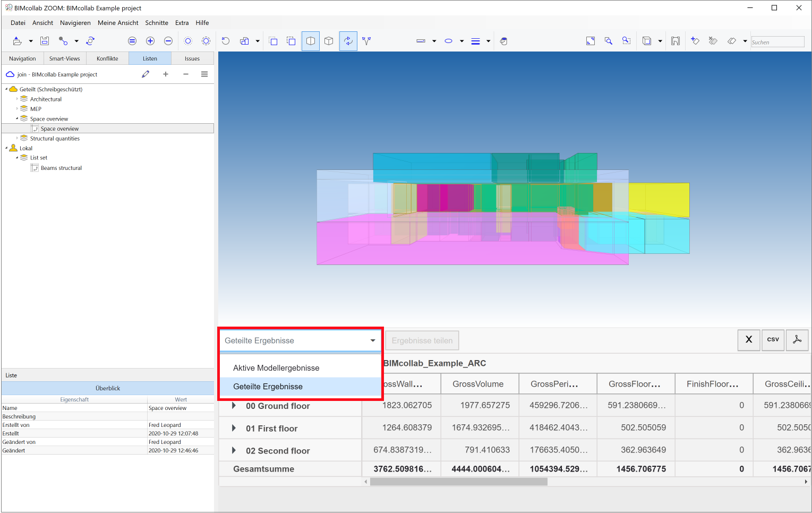Open the Navigieren menu
This screenshot has height=513, width=812.
(75, 23)
